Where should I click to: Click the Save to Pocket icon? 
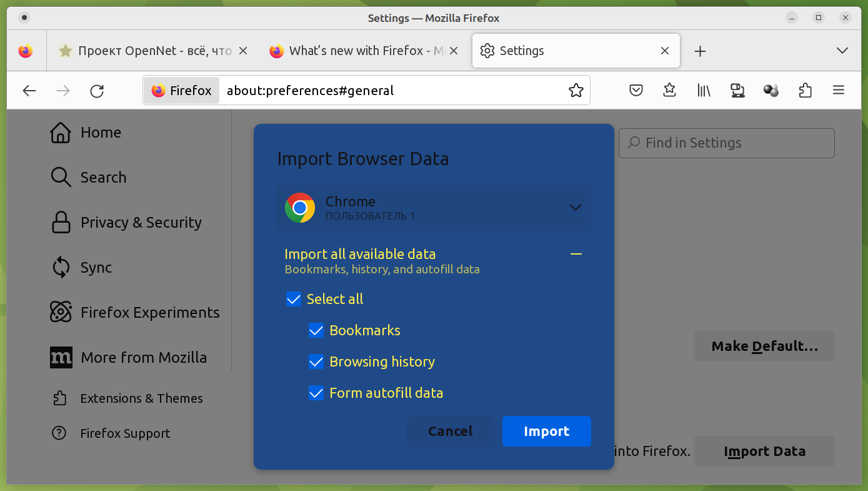click(x=636, y=91)
